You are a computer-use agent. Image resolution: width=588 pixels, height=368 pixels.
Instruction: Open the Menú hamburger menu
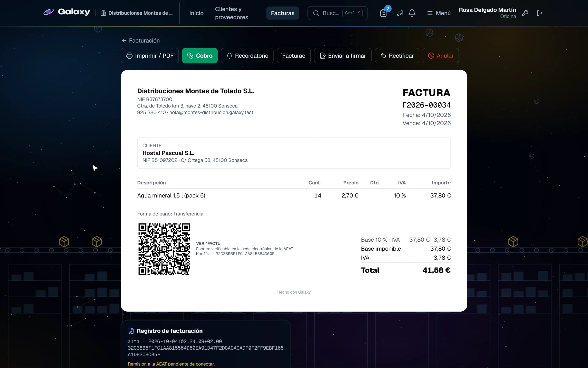[439, 13]
